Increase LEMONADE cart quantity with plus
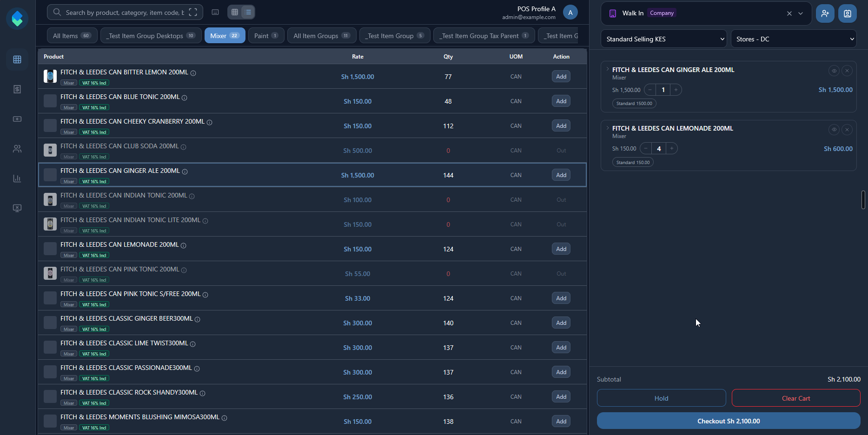868x435 pixels. 672,148
